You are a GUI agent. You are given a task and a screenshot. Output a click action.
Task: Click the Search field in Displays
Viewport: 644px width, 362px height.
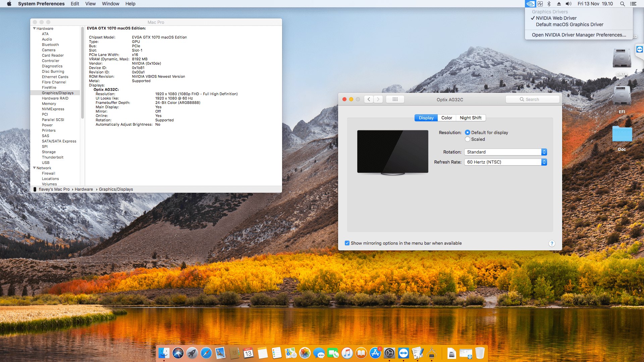tap(532, 99)
